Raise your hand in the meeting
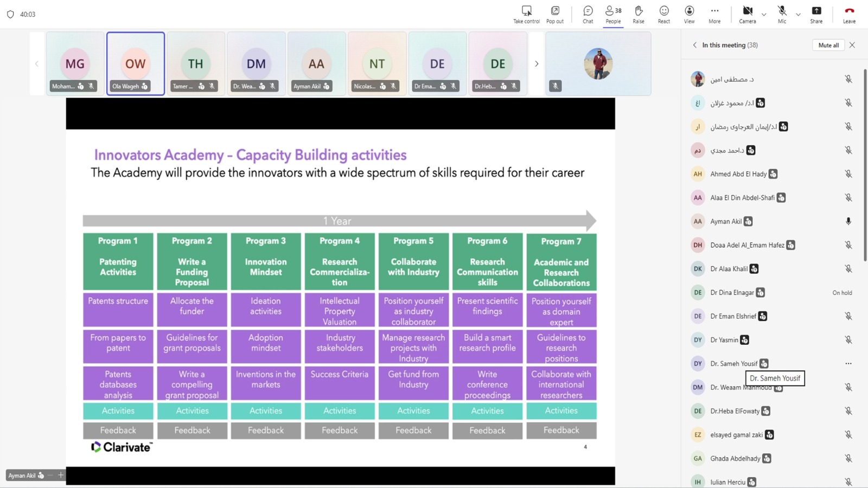The width and height of the screenshot is (868, 488). click(639, 11)
